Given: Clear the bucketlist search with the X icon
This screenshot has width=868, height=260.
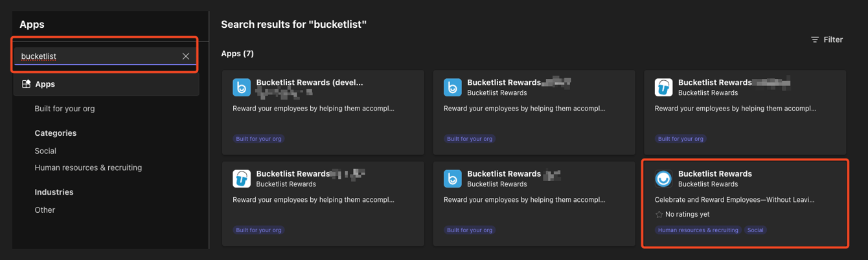Looking at the screenshot, I should tap(186, 56).
